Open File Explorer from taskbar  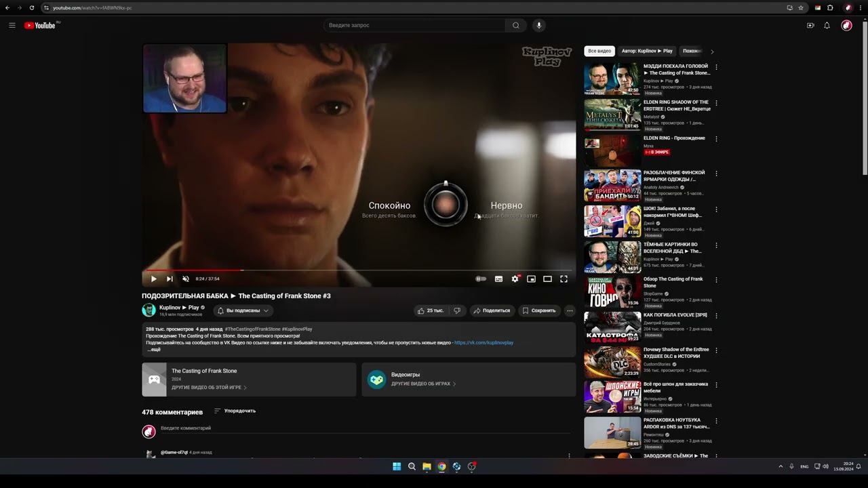coord(427,466)
